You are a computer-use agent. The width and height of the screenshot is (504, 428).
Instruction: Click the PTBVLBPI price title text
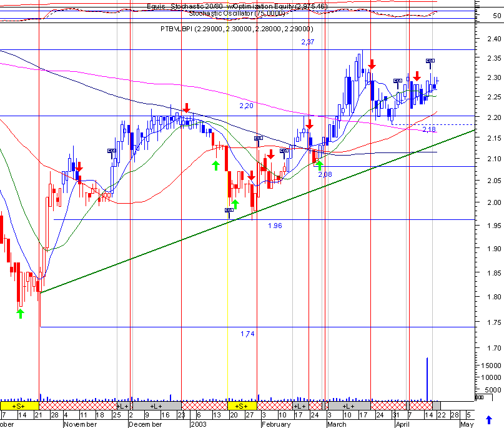click(x=237, y=29)
